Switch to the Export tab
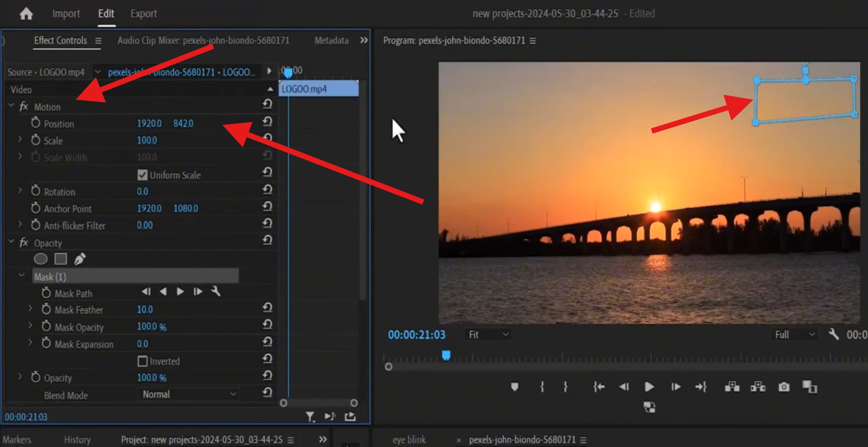868x447 pixels. click(144, 14)
